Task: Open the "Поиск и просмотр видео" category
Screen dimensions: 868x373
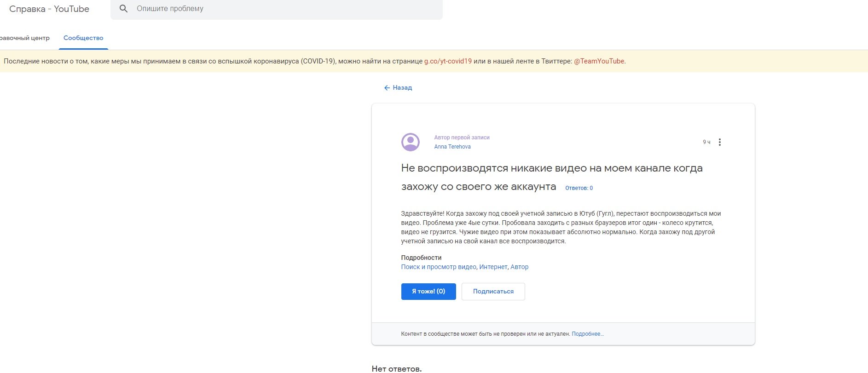Action: click(439, 267)
